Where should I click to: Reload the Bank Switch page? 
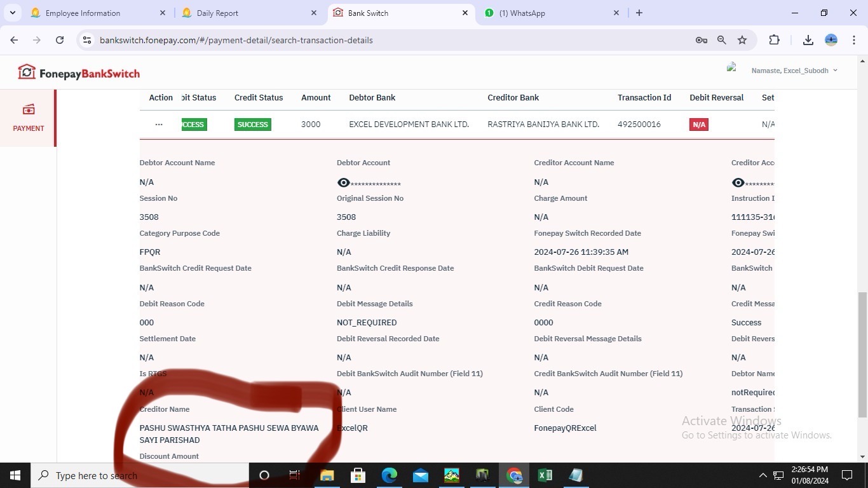pos(60,40)
